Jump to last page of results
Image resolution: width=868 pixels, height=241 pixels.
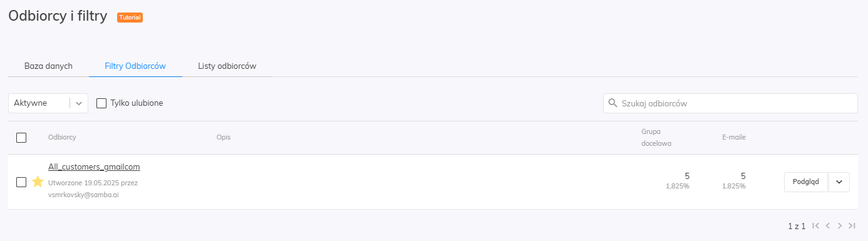click(852, 225)
